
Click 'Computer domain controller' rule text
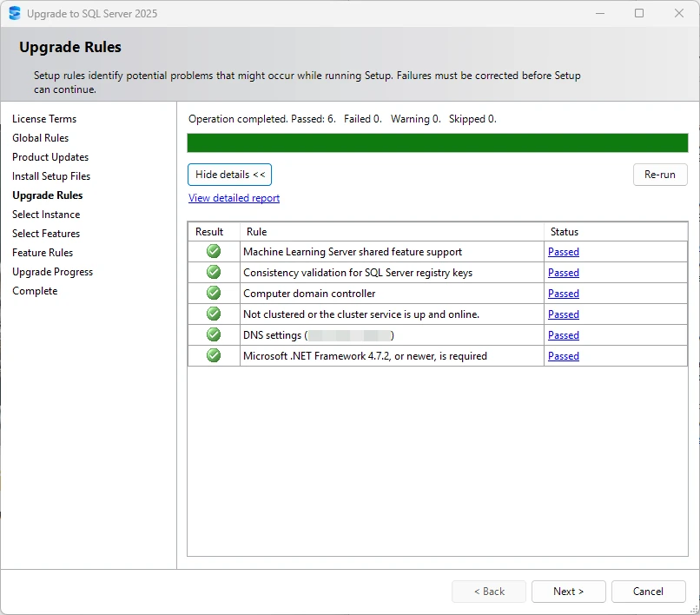309,294
